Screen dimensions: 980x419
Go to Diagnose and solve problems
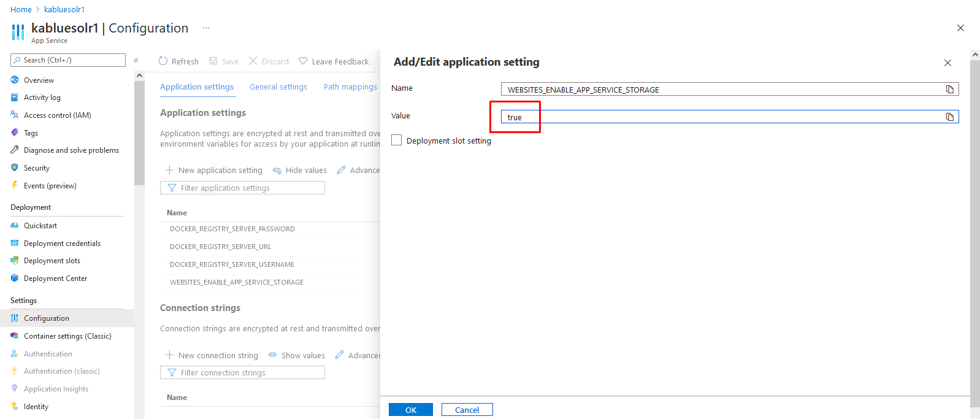71,150
